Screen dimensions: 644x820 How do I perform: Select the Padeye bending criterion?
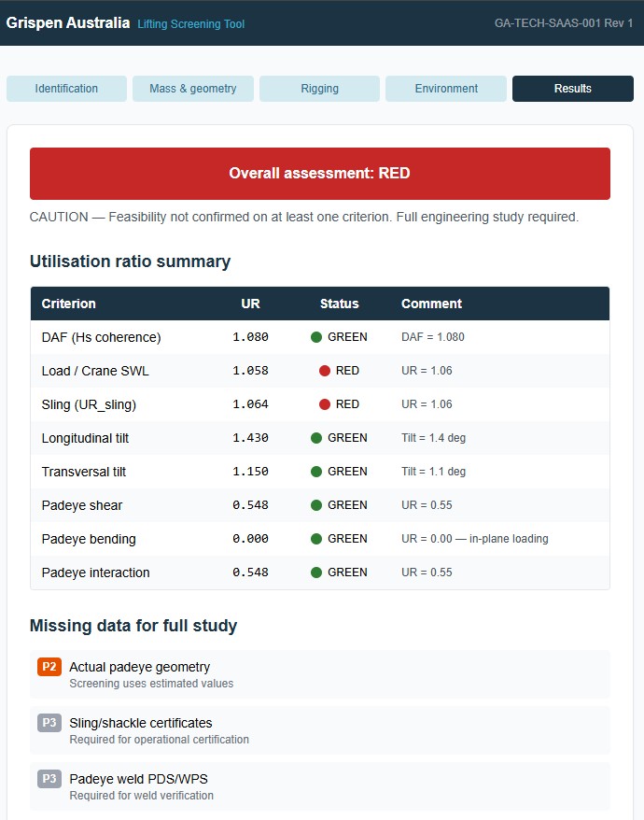[x=89, y=539]
